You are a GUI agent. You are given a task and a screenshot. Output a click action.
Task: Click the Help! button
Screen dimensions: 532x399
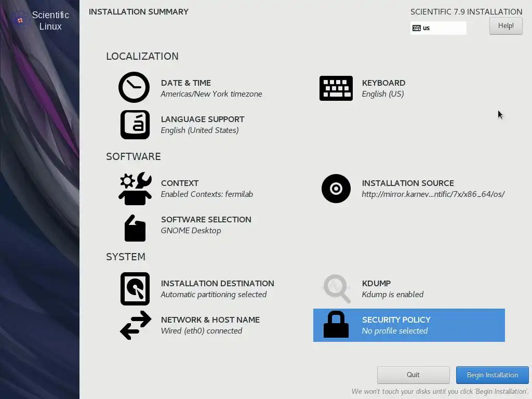tap(506, 26)
